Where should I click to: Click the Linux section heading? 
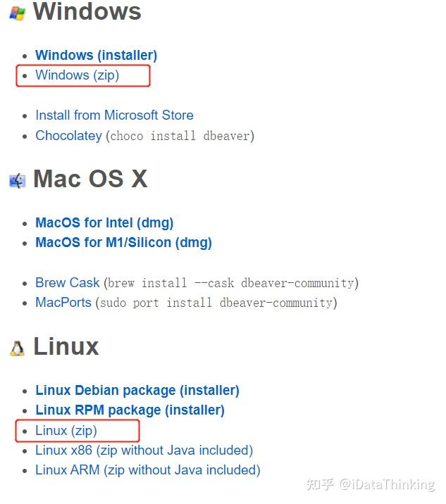coord(66,346)
